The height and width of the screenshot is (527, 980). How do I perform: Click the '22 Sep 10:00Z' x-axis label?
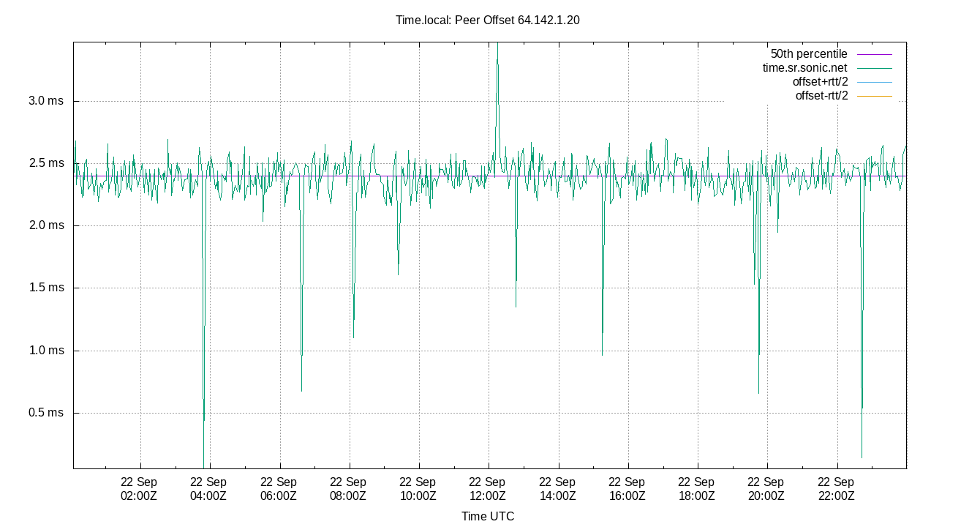418,489
